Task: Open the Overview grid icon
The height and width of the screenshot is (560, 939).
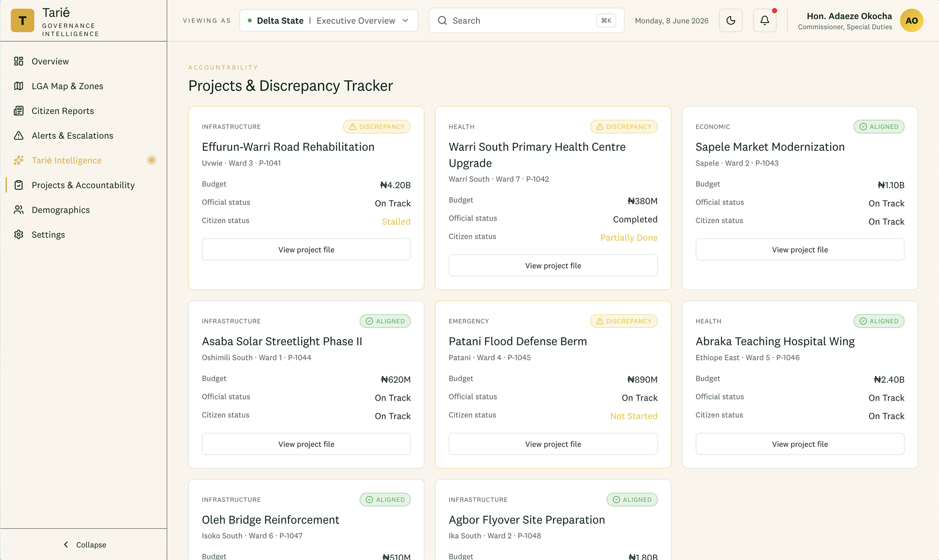Action: 18,61
